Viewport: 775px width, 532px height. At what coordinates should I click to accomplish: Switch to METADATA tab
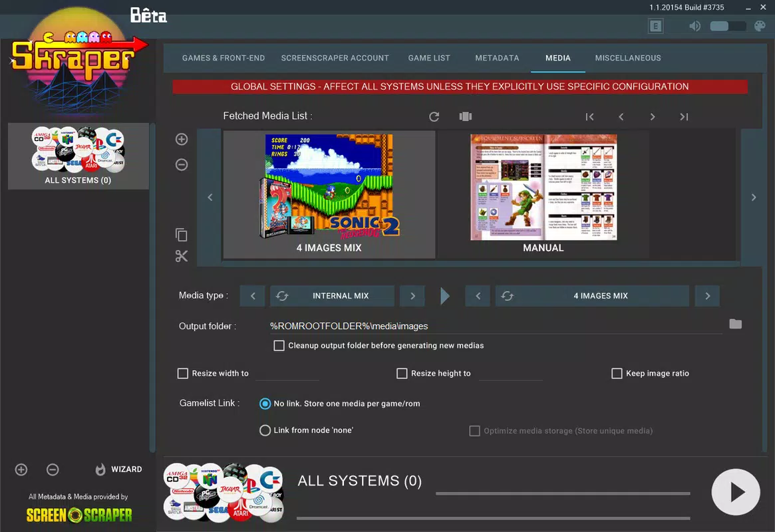click(x=497, y=58)
